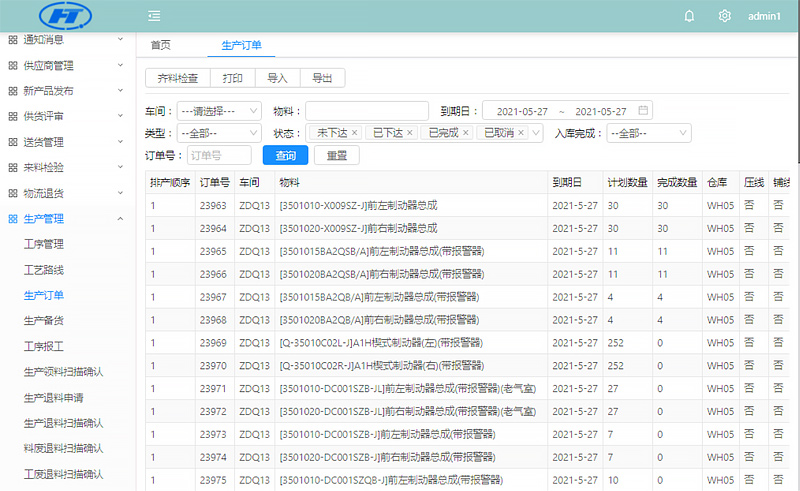Screen dimensions: 800x491
Task: Click the blue 查询 button
Action: click(x=286, y=155)
